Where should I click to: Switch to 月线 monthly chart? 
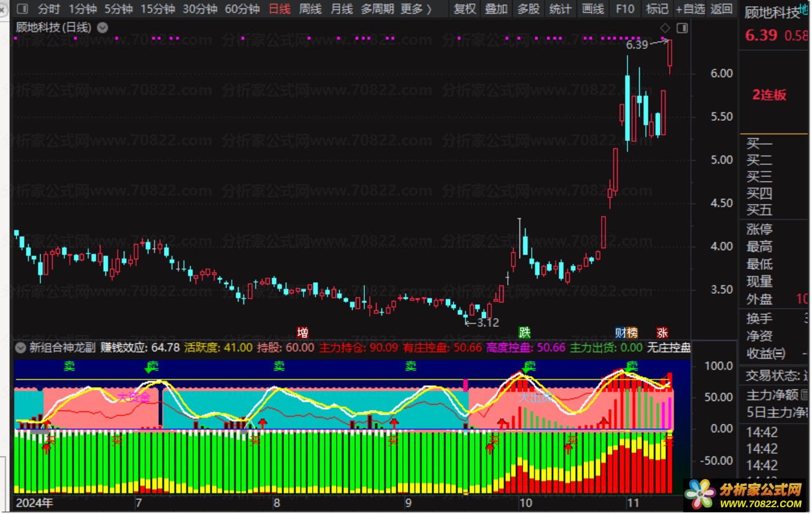point(342,9)
